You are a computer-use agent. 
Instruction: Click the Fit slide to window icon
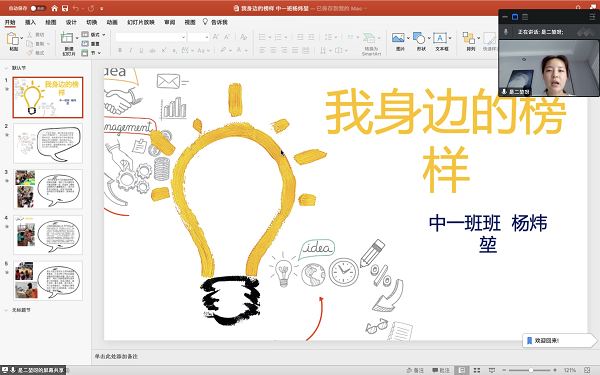click(587, 370)
